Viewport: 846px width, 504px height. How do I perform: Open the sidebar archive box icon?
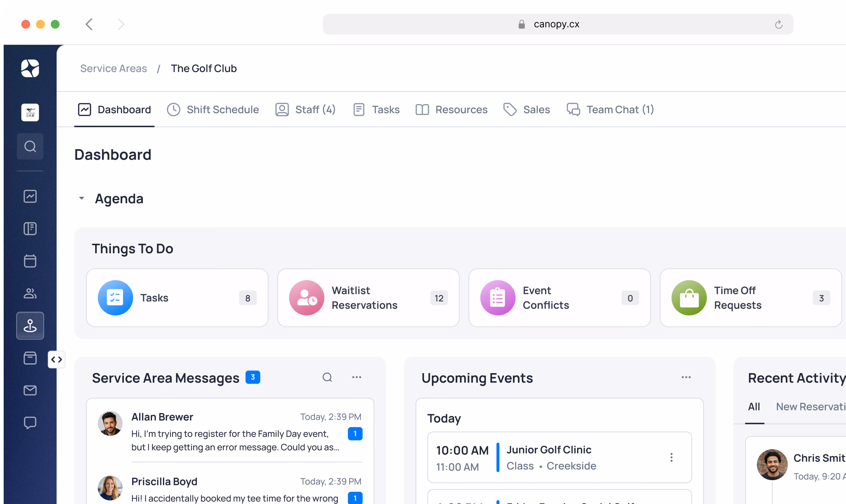click(x=30, y=358)
